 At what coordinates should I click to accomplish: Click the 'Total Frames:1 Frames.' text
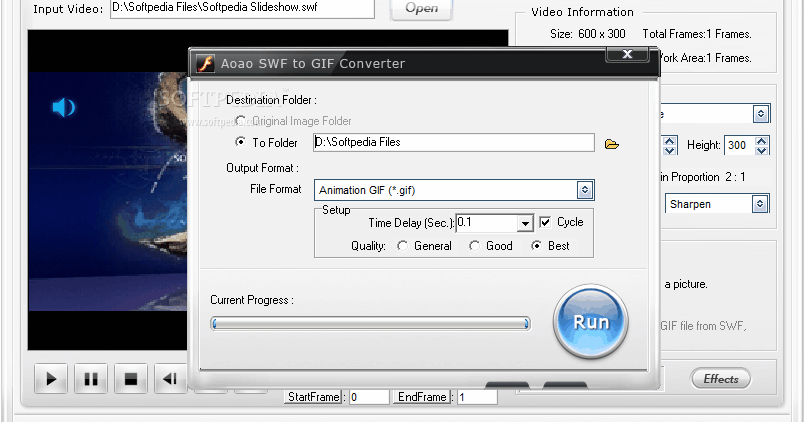click(697, 34)
